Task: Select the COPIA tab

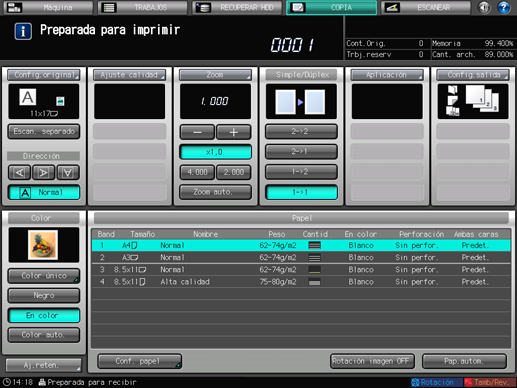Action: pos(331,7)
